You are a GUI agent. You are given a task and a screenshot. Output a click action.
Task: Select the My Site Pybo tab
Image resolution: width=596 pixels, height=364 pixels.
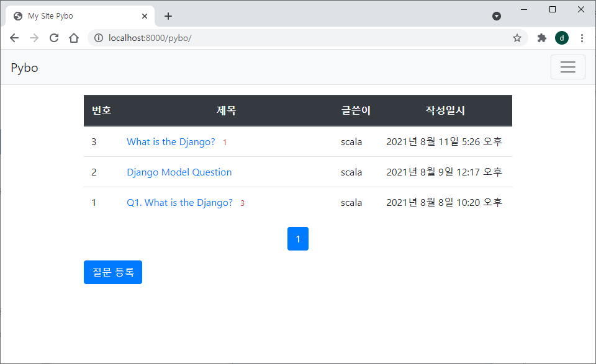click(80, 16)
